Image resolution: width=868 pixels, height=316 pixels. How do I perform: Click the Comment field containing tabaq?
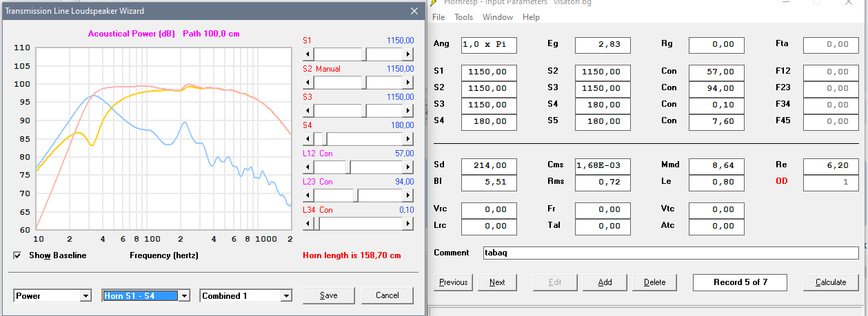tap(669, 253)
